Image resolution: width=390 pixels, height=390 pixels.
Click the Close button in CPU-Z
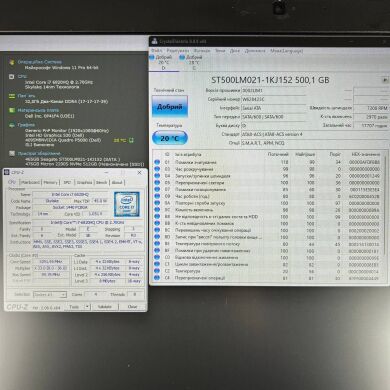pyautogui.click(x=132, y=307)
